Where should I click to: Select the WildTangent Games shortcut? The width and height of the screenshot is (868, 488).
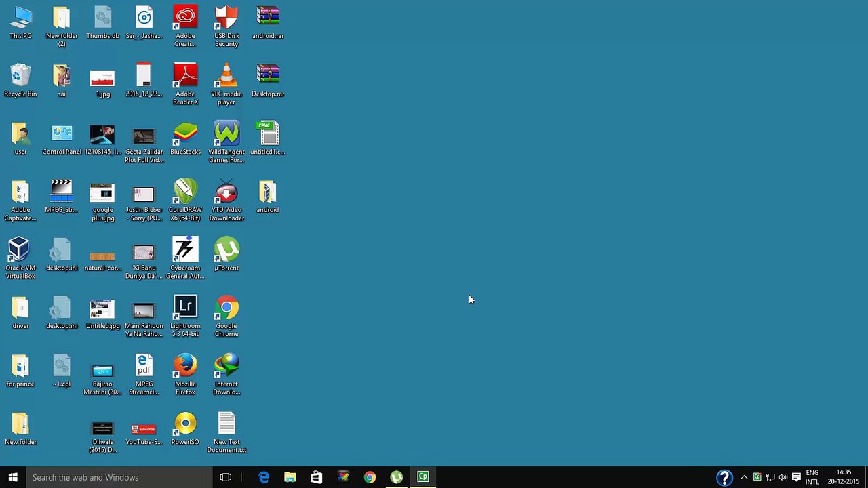click(x=226, y=142)
